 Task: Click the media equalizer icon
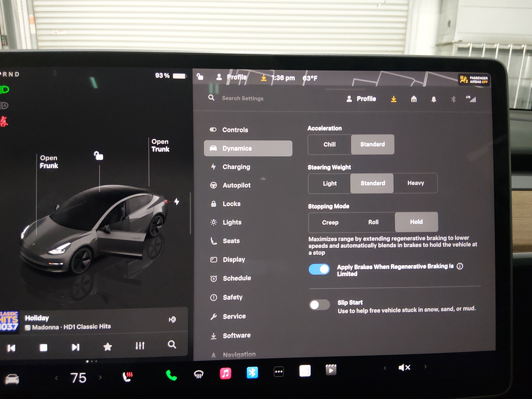point(140,346)
